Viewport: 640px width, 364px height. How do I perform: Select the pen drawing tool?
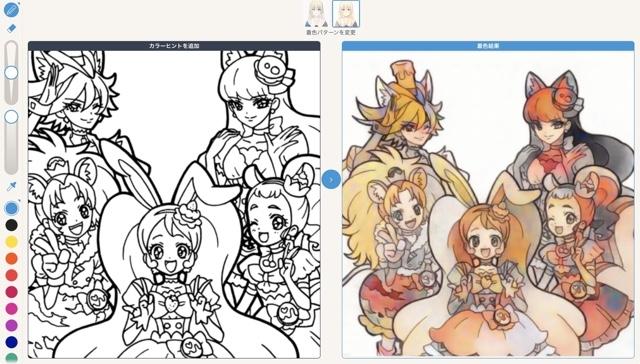tap(11, 9)
